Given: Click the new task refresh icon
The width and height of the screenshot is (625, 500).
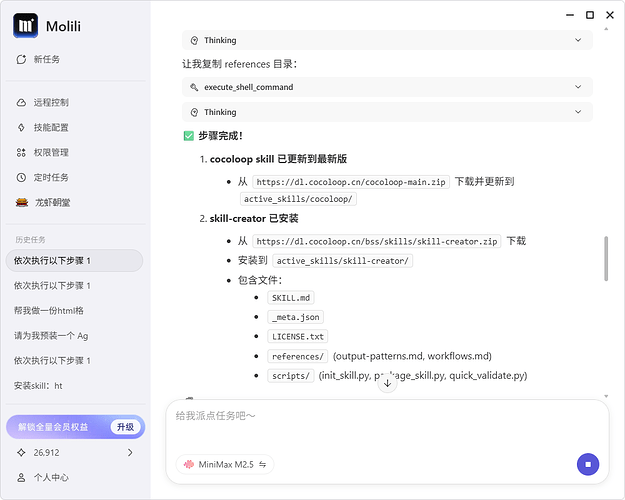Looking at the screenshot, I should coord(21,59).
